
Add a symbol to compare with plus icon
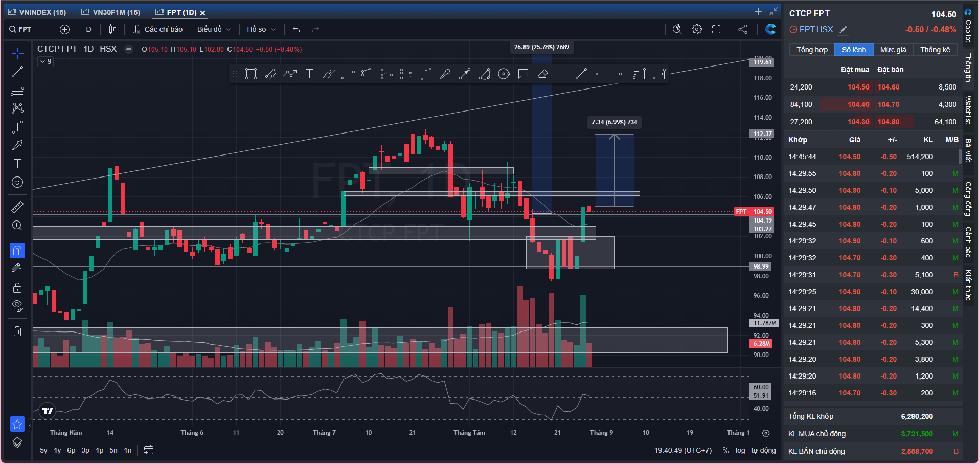tap(64, 29)
